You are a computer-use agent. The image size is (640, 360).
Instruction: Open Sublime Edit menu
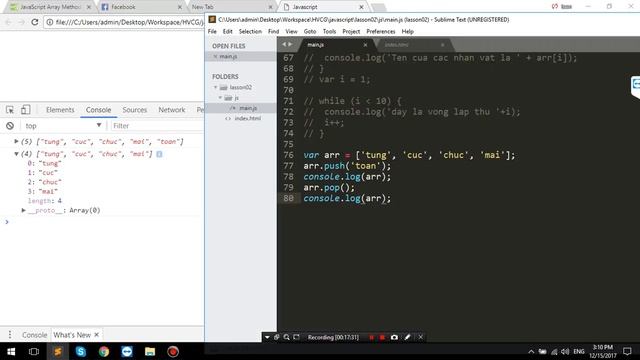pyautogui.click(x=227, y=31)
